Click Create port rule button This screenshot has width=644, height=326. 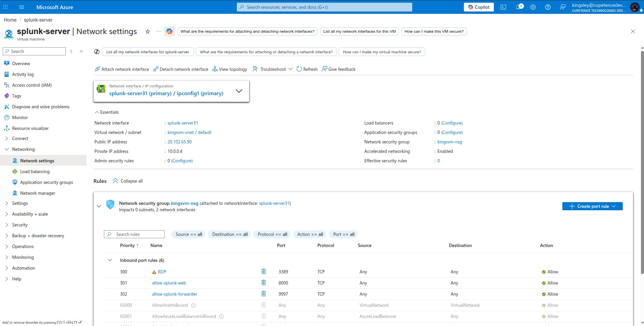(x=592, y=206)
